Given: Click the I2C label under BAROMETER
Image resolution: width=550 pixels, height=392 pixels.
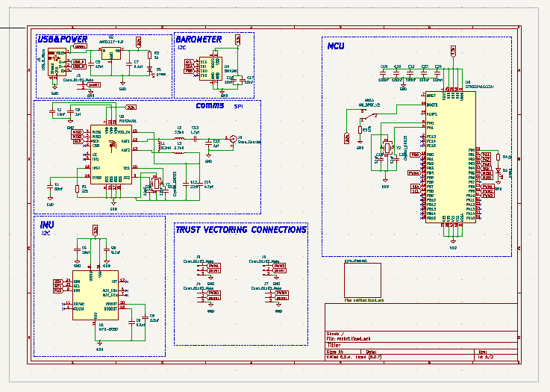Looking at the screenshot, I should click(x=181, y=47).
